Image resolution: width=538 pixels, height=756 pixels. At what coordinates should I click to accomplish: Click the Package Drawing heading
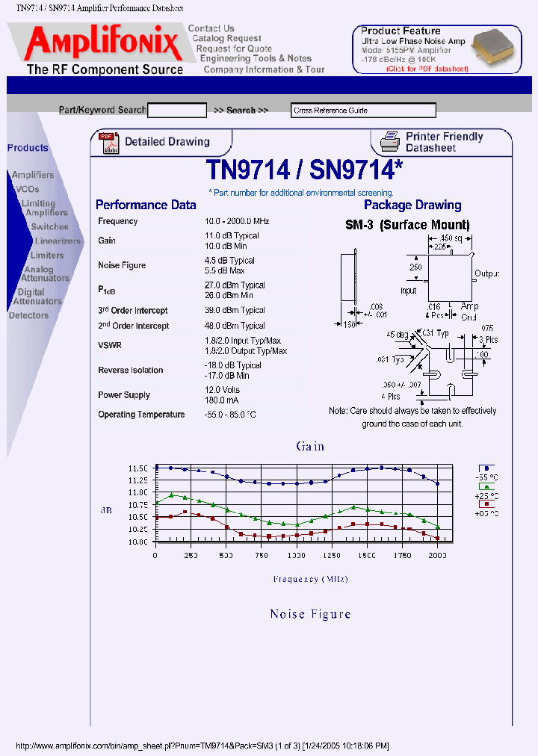412,205
